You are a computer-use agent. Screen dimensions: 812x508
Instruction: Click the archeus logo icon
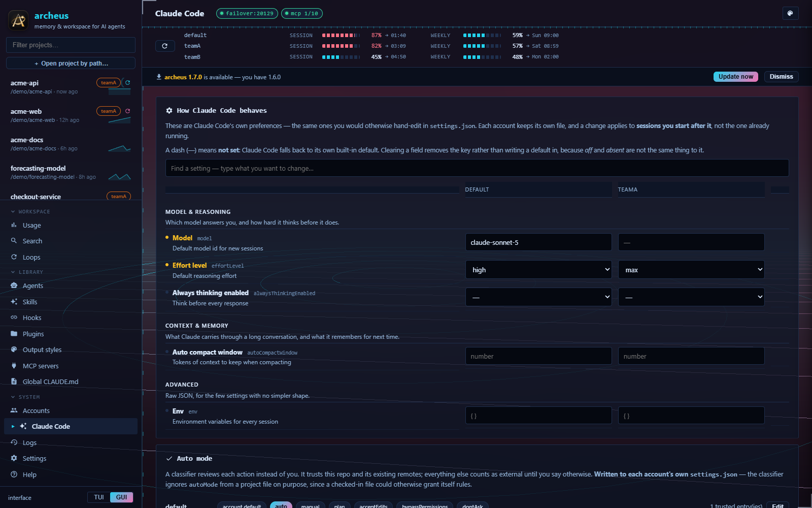pyautogui.click(x=19, y=20)
